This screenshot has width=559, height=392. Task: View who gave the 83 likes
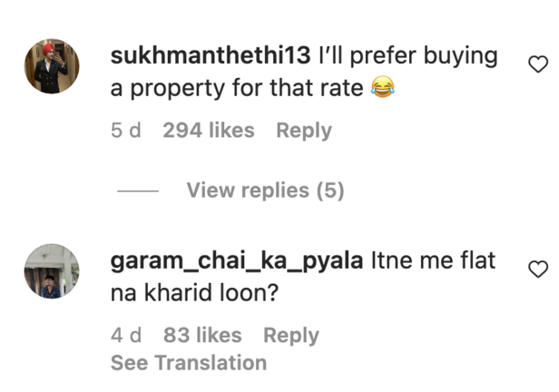pyautogui.click(x=202, y=336)
